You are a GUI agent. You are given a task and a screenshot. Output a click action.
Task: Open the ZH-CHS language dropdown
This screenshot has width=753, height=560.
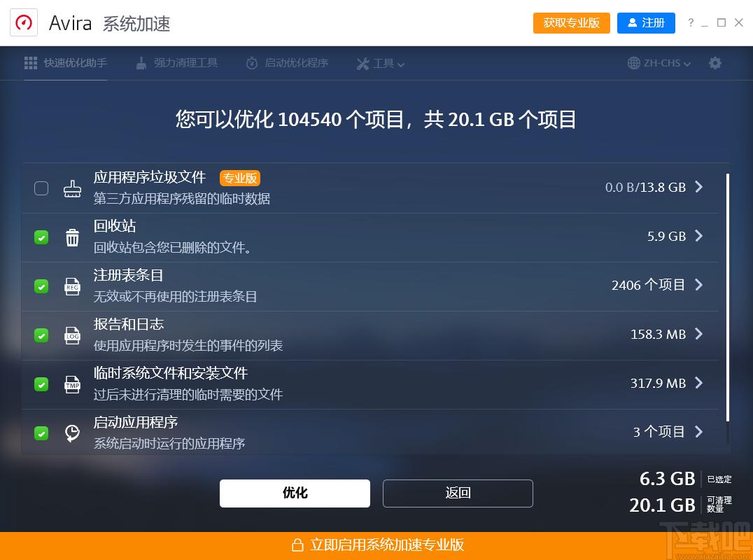[x=659, y=63]
